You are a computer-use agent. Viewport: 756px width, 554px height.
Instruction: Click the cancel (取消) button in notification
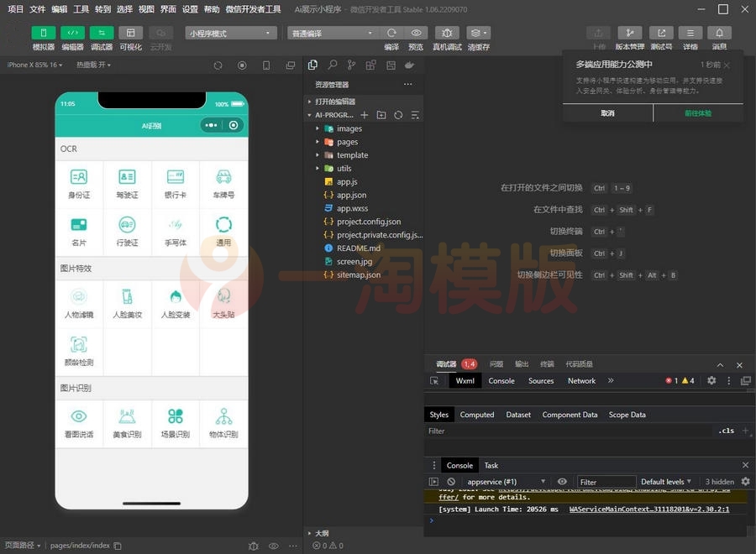click(607, 113)
